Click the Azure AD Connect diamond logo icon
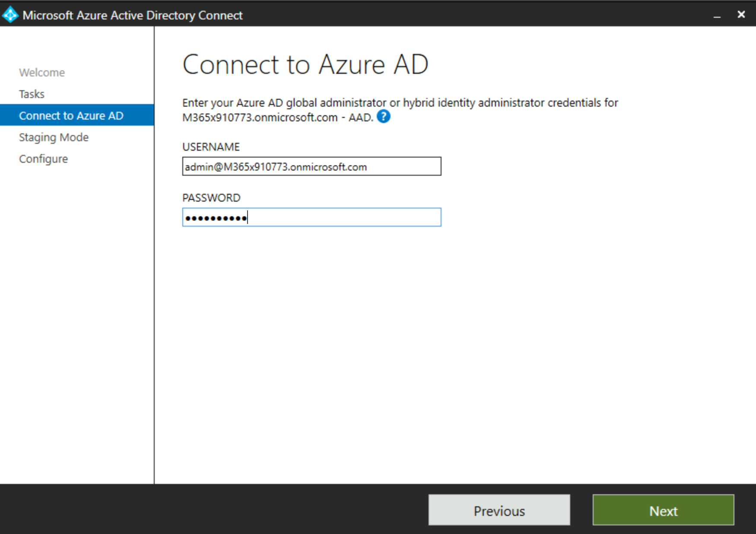 [10, 14]
